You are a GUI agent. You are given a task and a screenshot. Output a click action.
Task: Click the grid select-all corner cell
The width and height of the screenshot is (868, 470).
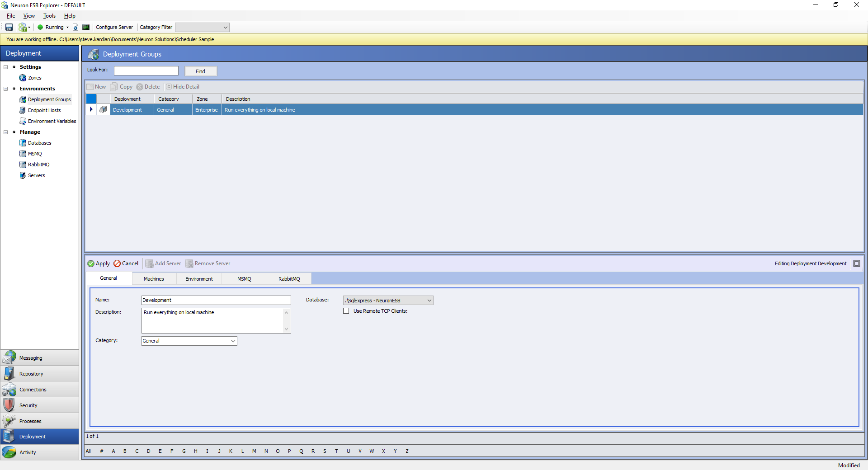[x=91, y=99]
